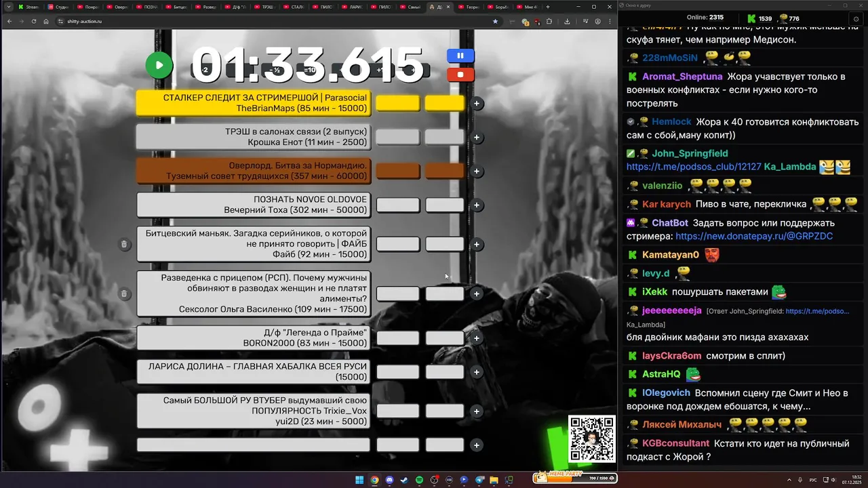Add to the СТАЛКЕР СЛЕДИТ ЗА СТРИМЕРШОЙ lot with plus
This screenshot has width=868, height=488.
[x=477, y=104]
